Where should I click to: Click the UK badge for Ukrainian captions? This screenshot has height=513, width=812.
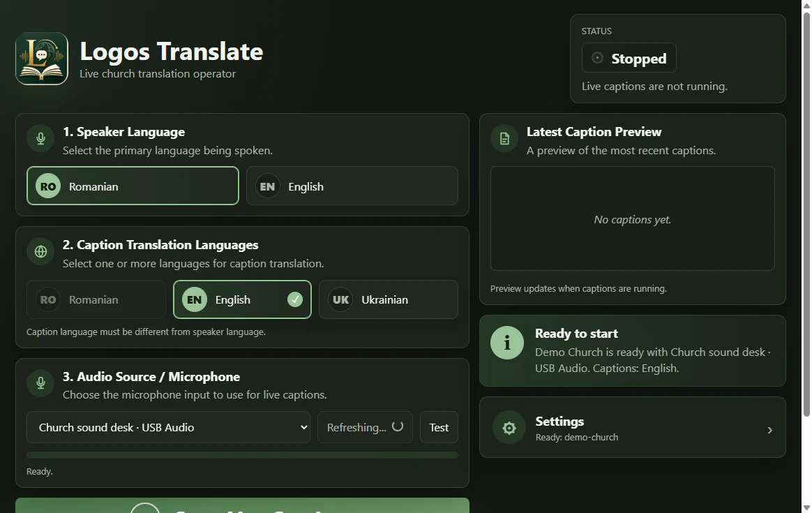[340, 299]
